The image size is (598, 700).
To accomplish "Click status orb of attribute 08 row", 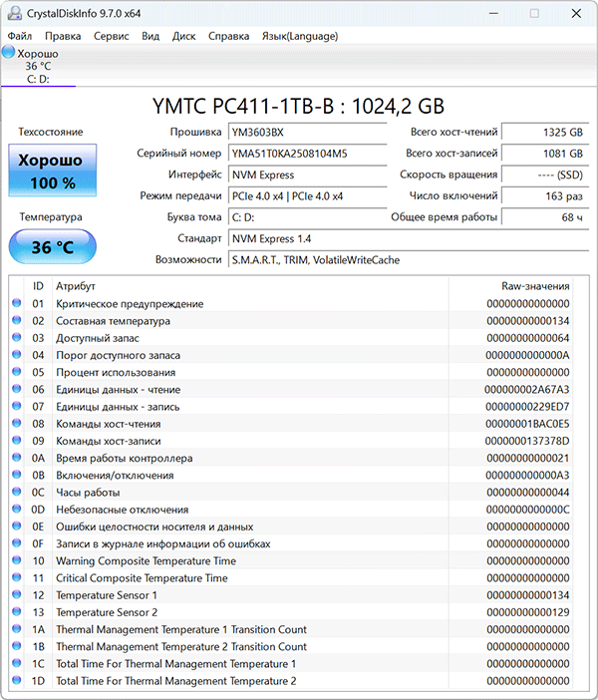I will coord(17,423).
